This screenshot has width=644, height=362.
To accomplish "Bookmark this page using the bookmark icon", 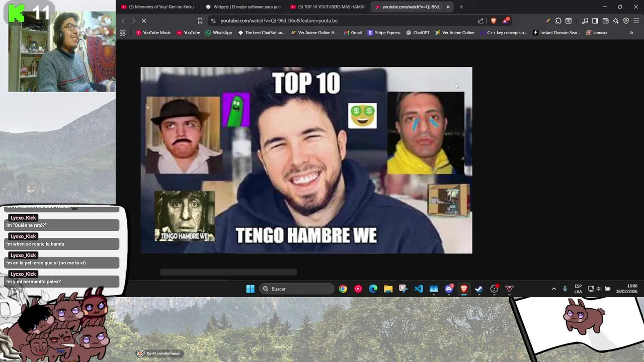I will pyautogui.click(x=200, y=21).
